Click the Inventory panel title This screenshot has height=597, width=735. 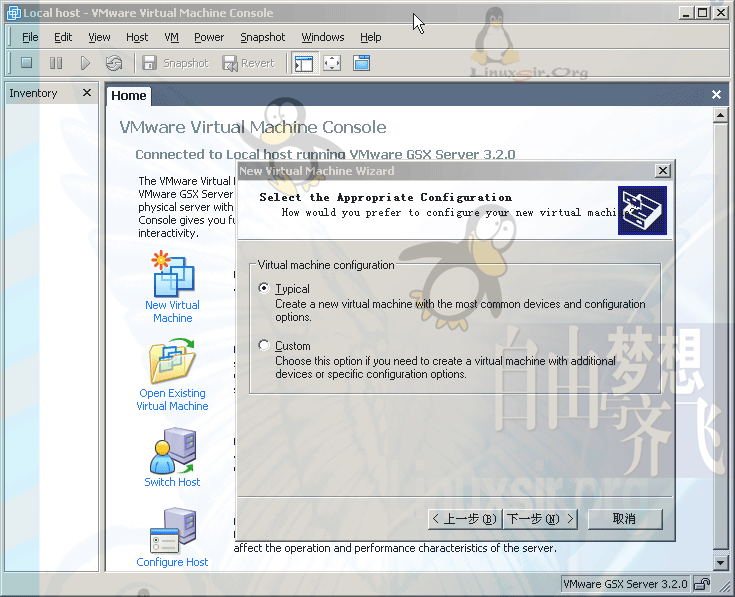pyautogui.click(x=33, y=93)
